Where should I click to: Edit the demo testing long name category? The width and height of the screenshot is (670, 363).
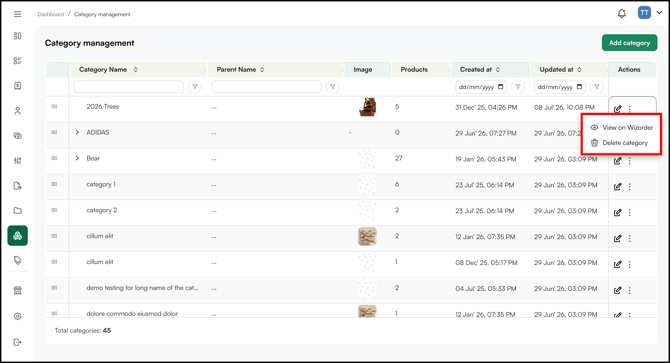[617, 290]
